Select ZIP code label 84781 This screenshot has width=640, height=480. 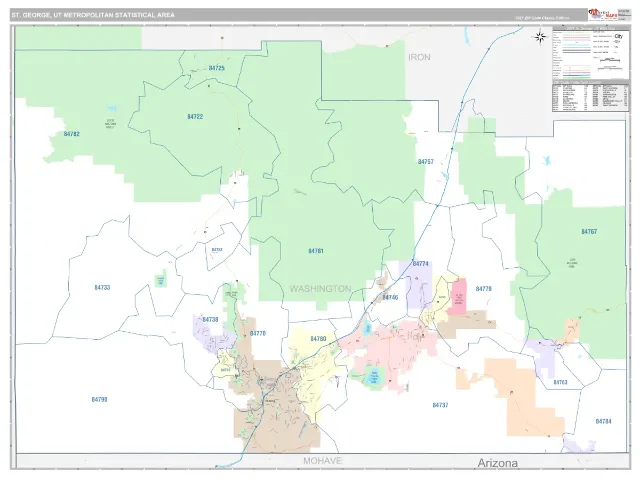pos(316,251)
